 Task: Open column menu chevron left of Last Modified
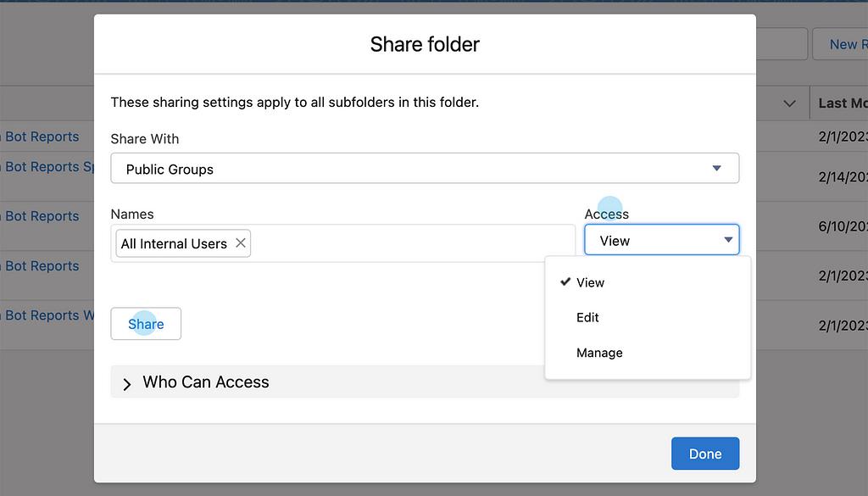click(790, 103)
